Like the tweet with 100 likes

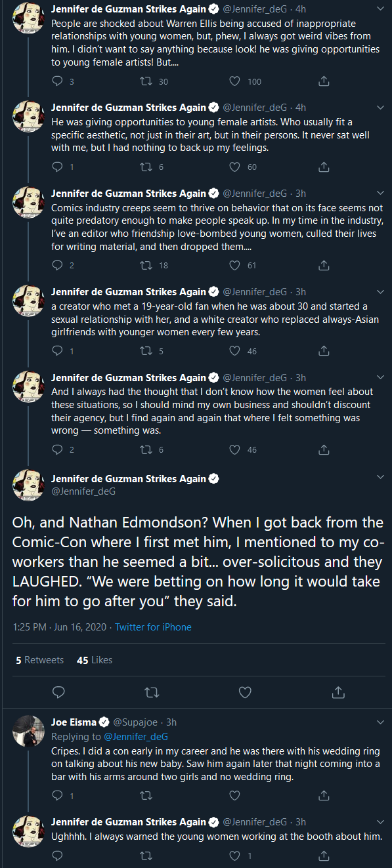(x=234, y=81)
